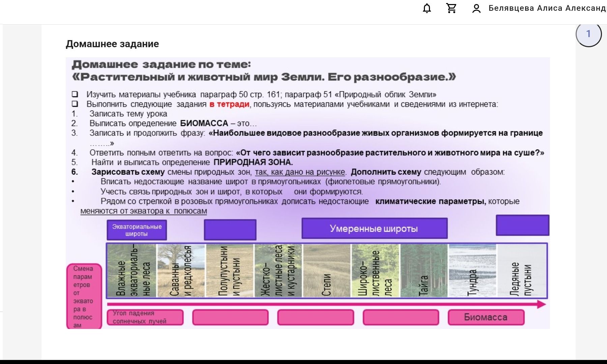The image size is (607, 364).
Task: Click "Полупустыни и пустыни" zone picture
Action: (x=230, y=271)
